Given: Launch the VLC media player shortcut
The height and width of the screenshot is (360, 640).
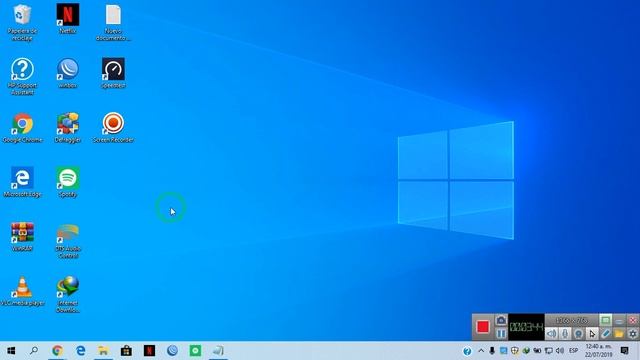Looking at the screenshot, I should (22, 291).
